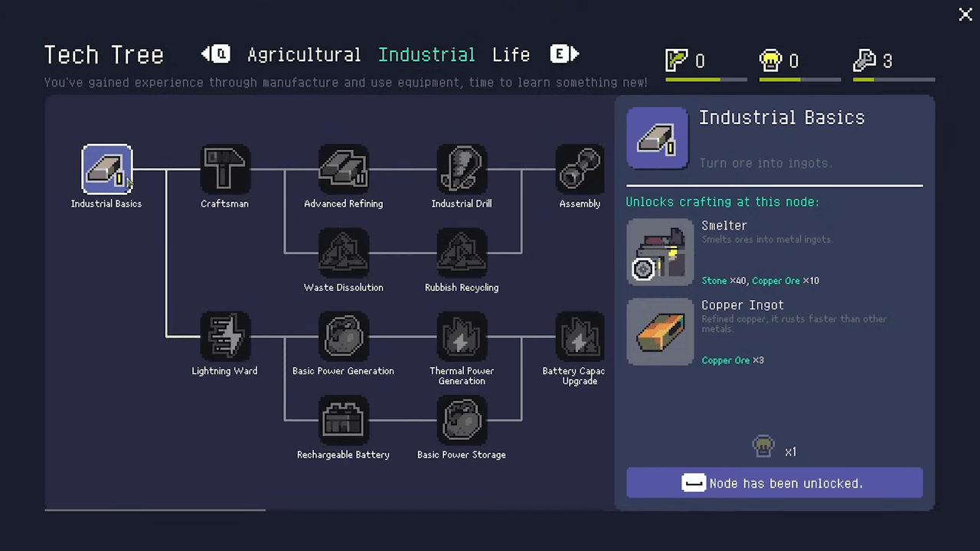The image size is (980, 551).
Task: Select the Craftsman hammer node
Action: tap(224, 169)
